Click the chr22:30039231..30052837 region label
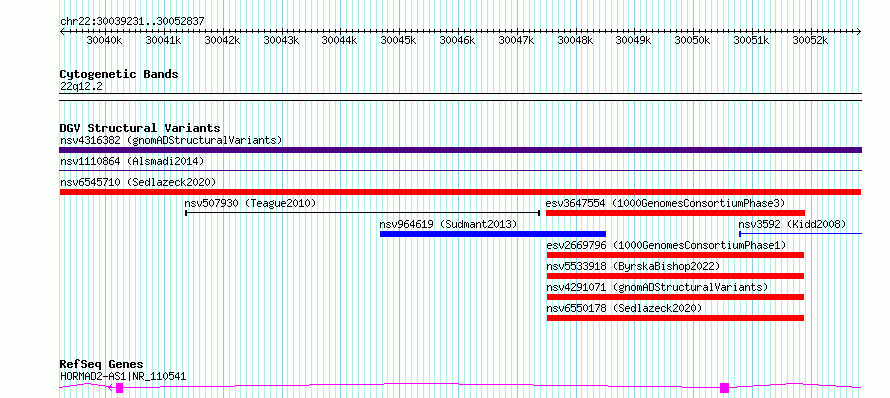Viewport: 890px width, 398px height. pyautogui.click(x=132, y=22)
